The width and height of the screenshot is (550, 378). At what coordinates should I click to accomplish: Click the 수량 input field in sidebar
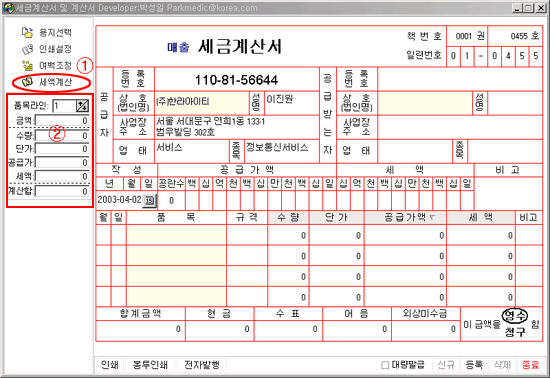[x=62, y=135]
